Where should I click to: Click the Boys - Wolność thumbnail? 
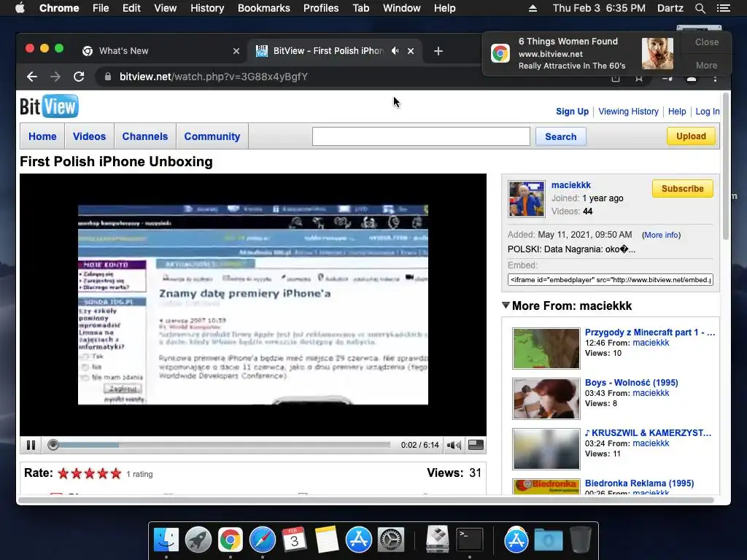[x=546, y=399]
